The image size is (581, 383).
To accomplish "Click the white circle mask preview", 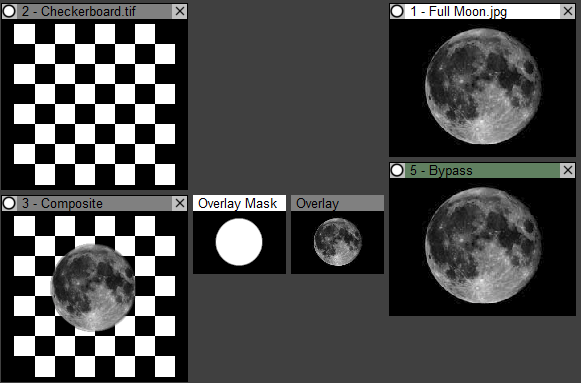I will pos(239,242).
